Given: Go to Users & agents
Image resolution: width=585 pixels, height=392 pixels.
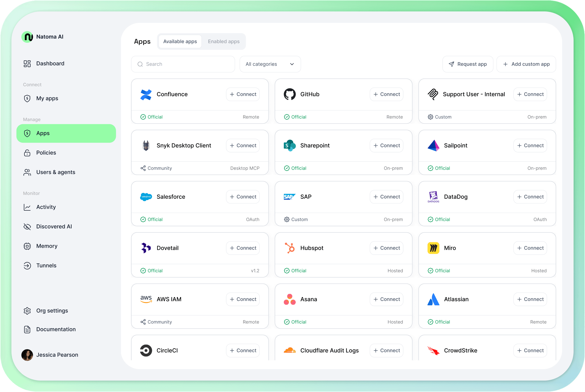Looking at the screenshot, I should pyautogui.click(x=56, y=172).
